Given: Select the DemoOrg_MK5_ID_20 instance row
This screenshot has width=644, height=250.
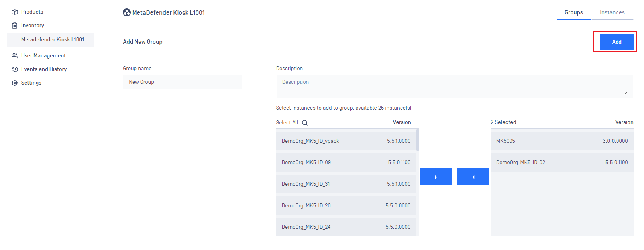Looking at the screenshot, I should (x=346, y=206).
